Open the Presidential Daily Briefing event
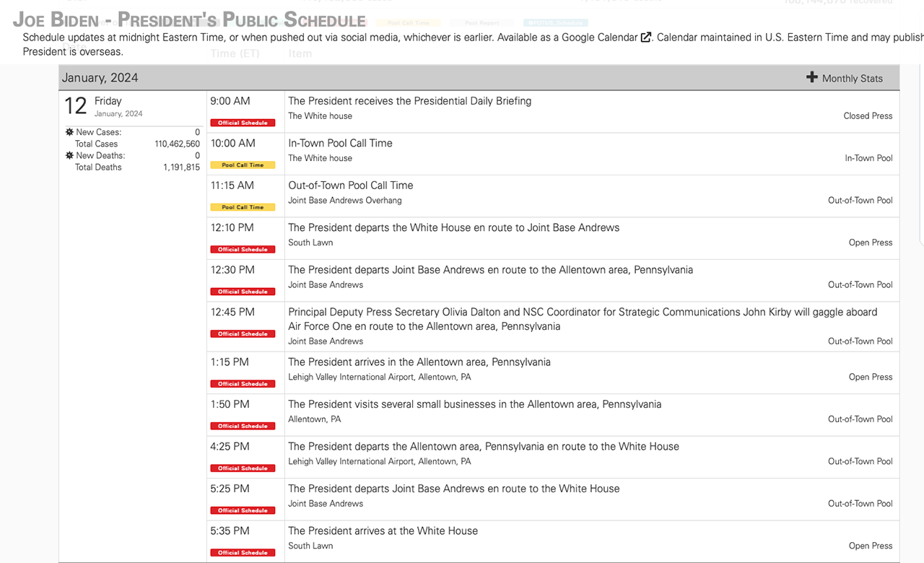 (x=409, y=101)
